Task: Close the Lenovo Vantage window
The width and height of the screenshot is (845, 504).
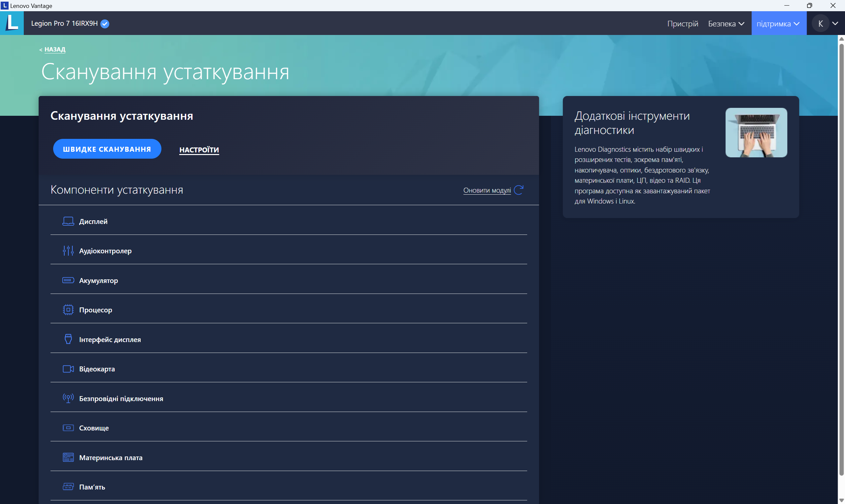Action: (x=833, y=5)
